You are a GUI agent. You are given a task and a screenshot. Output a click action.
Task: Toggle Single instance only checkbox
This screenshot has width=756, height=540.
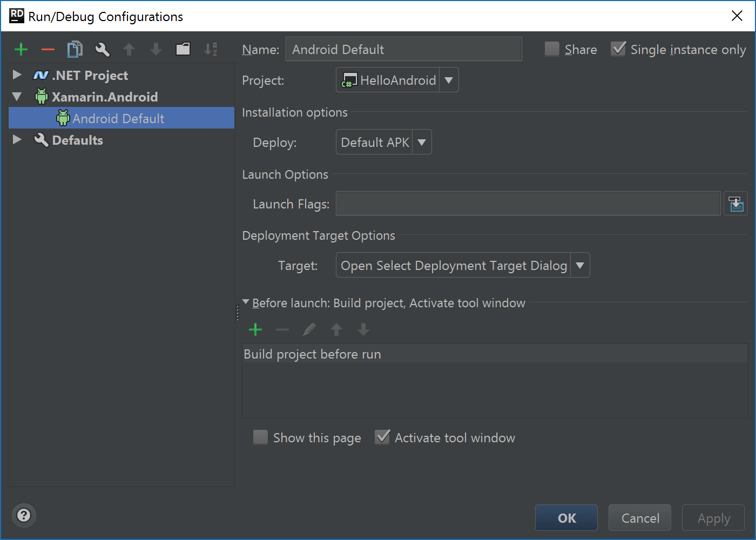pyautogui.click(x=618, y=49)
